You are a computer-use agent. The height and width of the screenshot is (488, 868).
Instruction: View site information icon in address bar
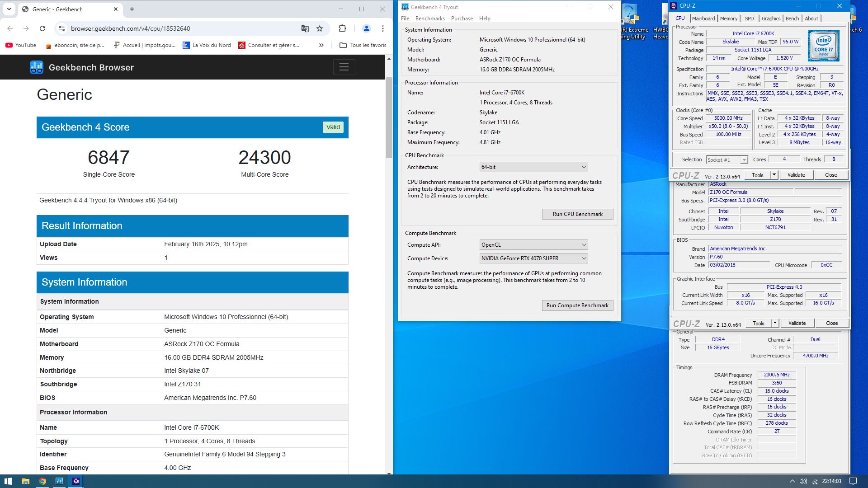(62, 28)
